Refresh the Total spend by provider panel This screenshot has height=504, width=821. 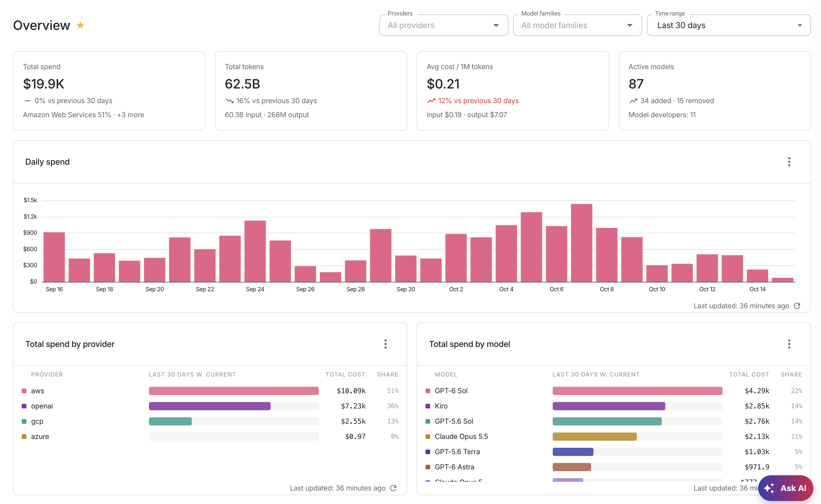point(393,488)
